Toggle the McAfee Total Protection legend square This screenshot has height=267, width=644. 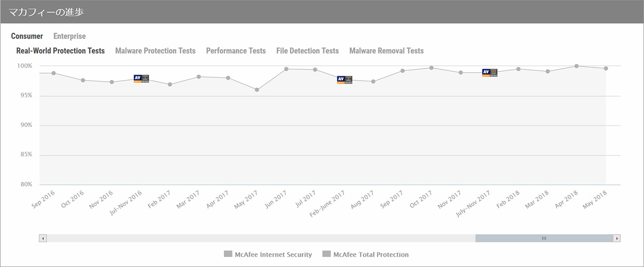tap(326, 254)
